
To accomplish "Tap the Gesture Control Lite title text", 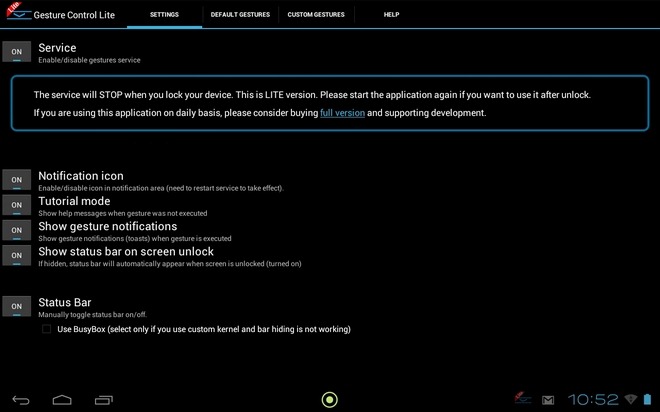I will pyautogui.click(x=74, y=15).
